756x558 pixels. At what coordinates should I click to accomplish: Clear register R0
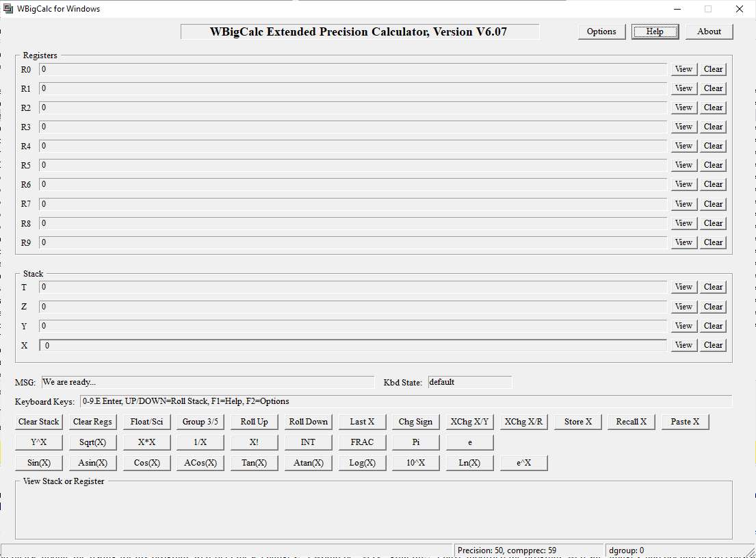click(x=713, y=69)
